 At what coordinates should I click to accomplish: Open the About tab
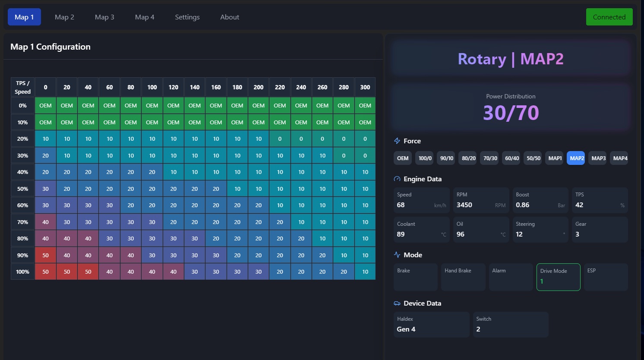pyautogui.click(x=230, y=17)
